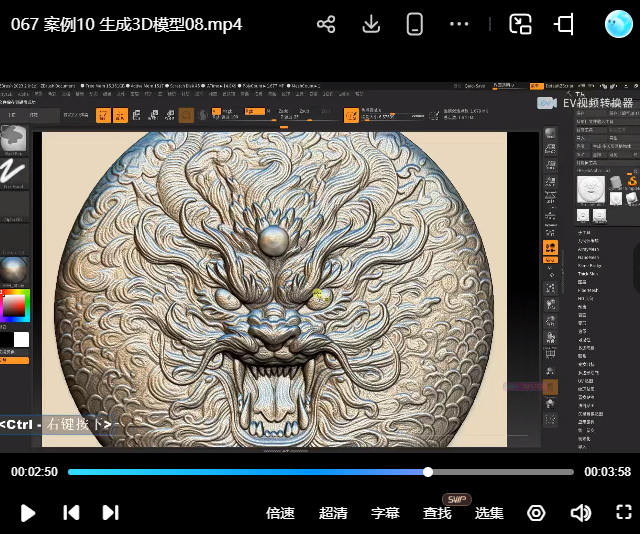Click the crop frame icon in top bar
This screenshot has height=534, width=640.
565,25
